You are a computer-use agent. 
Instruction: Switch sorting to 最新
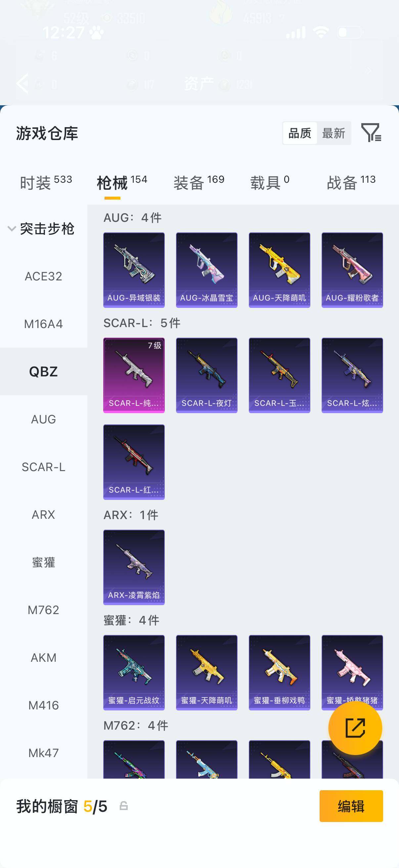(333, 133)
